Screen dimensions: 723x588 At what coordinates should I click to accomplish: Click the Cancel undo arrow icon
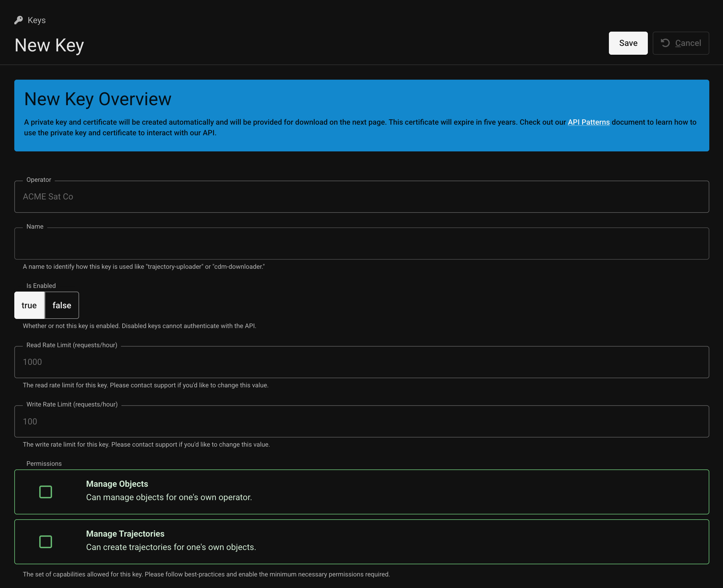(665, 43)
